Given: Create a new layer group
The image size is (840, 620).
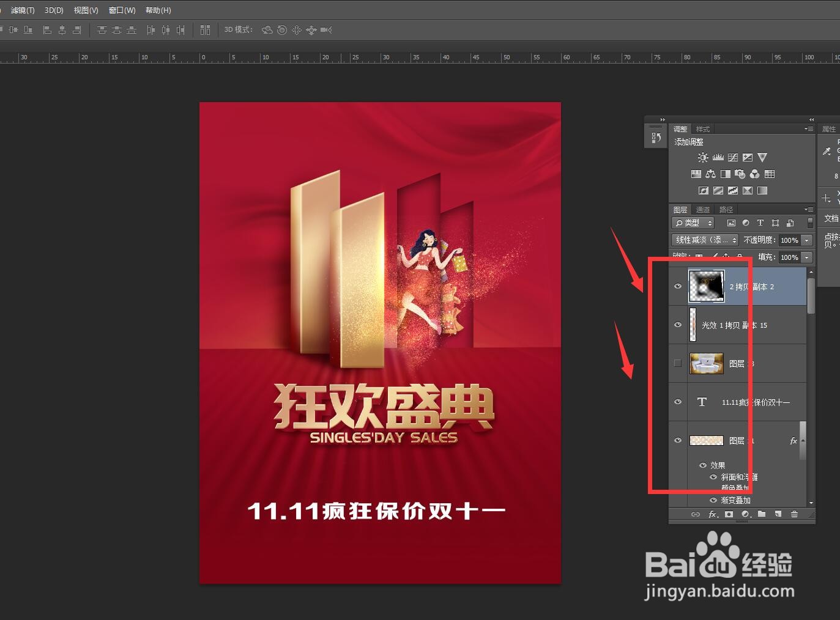Looking at the screenshot, I should [762, 514].
